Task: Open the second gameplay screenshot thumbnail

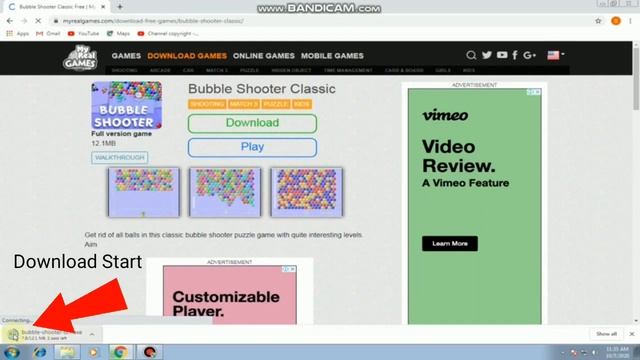Action: pyautogui.click(x=225, y=192)
